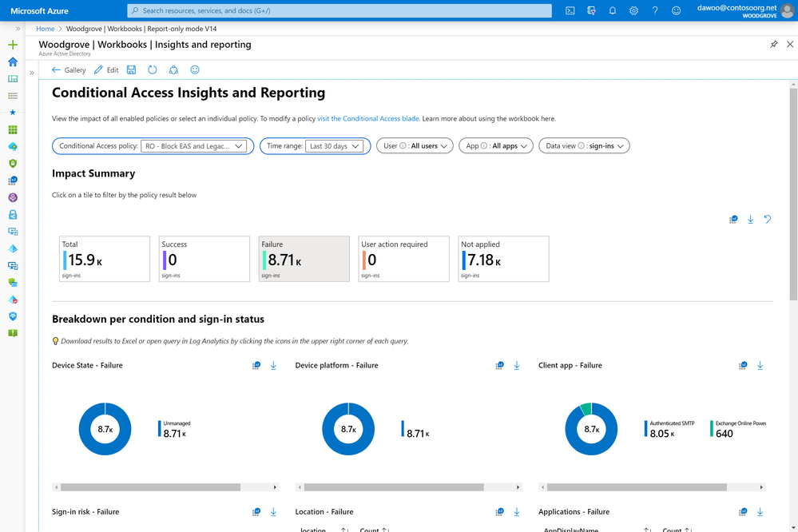
Task: Click Client app horizontal scrollbar
Action: click(x=637, y=487)
